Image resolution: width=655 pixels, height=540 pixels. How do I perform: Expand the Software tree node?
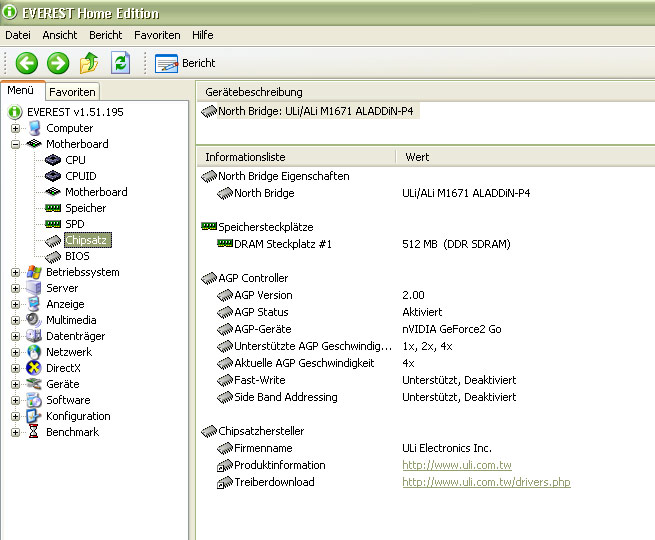click(x=15, y=400)
